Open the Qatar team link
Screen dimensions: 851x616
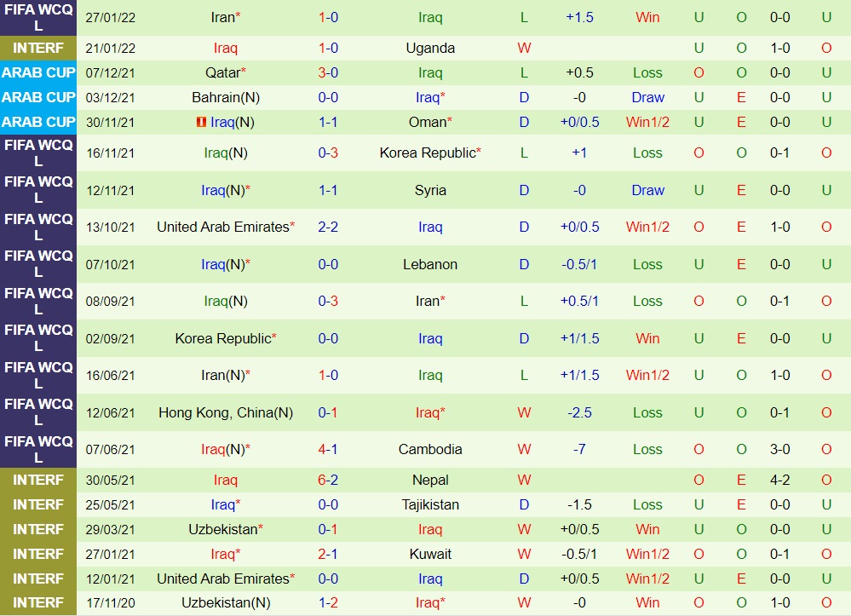coord(222,72)
